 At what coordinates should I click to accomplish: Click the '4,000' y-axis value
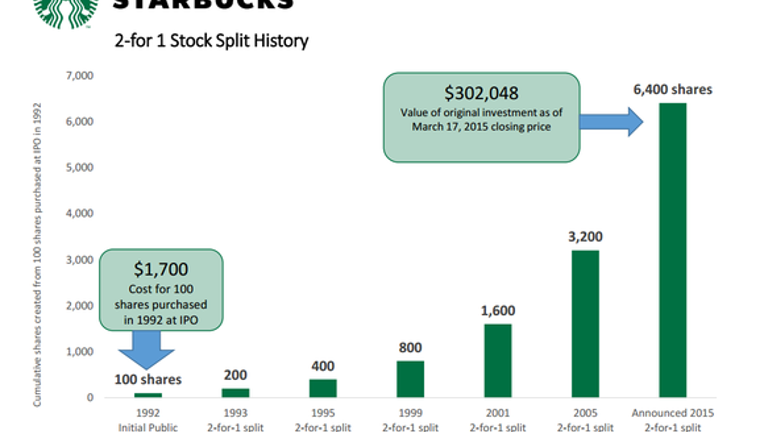tap(79, 213)
